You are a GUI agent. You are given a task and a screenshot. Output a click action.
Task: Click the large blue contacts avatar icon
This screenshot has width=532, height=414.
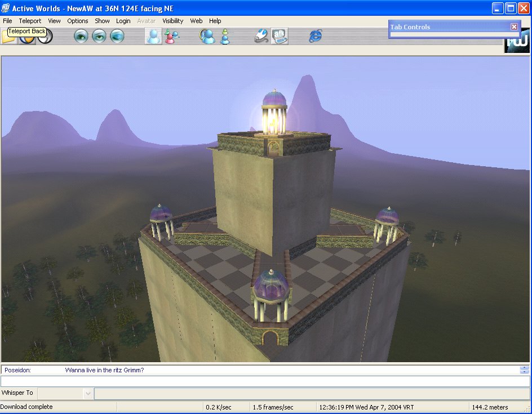click(207, 37)
